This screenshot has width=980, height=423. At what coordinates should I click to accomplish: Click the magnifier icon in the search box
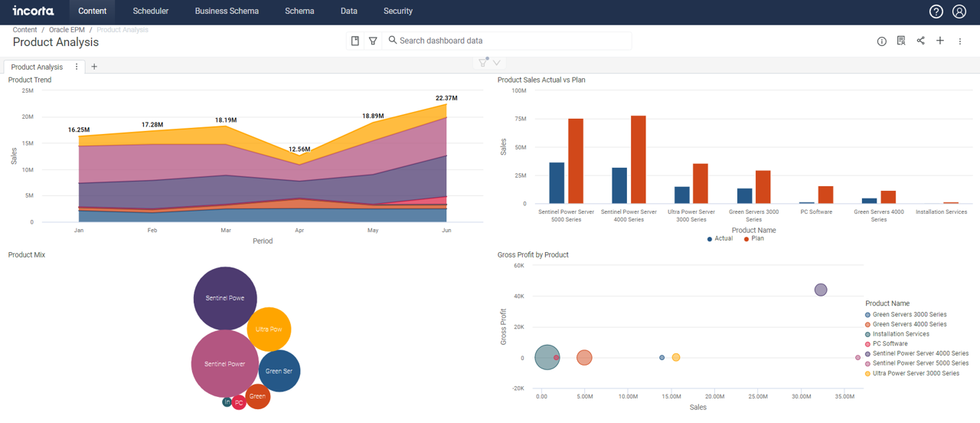click(x=393, y=40)
